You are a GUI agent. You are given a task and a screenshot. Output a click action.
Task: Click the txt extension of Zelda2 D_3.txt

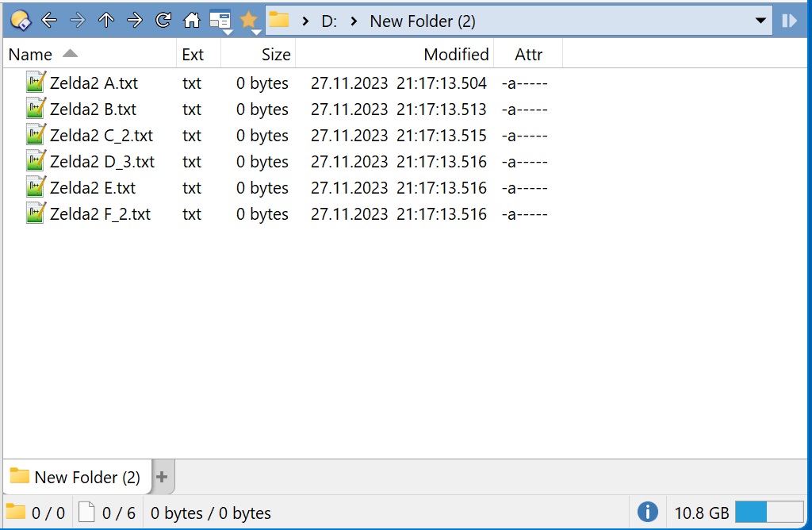[x=192, y=162]
